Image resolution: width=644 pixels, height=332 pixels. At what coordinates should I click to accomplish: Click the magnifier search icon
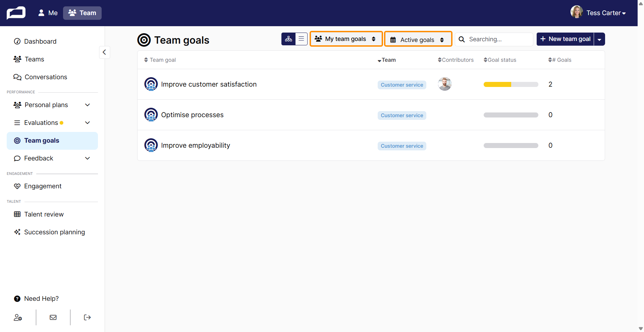click(x=462, y=39)
